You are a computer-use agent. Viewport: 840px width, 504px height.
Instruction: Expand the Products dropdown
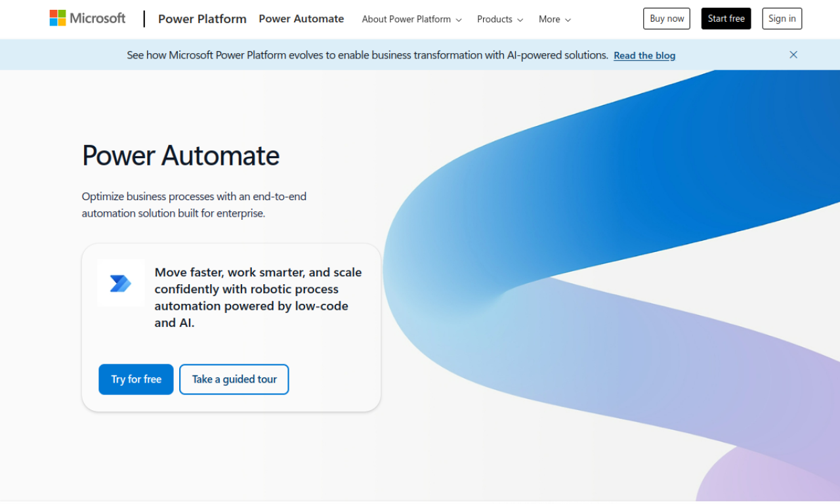coord(495,19)
